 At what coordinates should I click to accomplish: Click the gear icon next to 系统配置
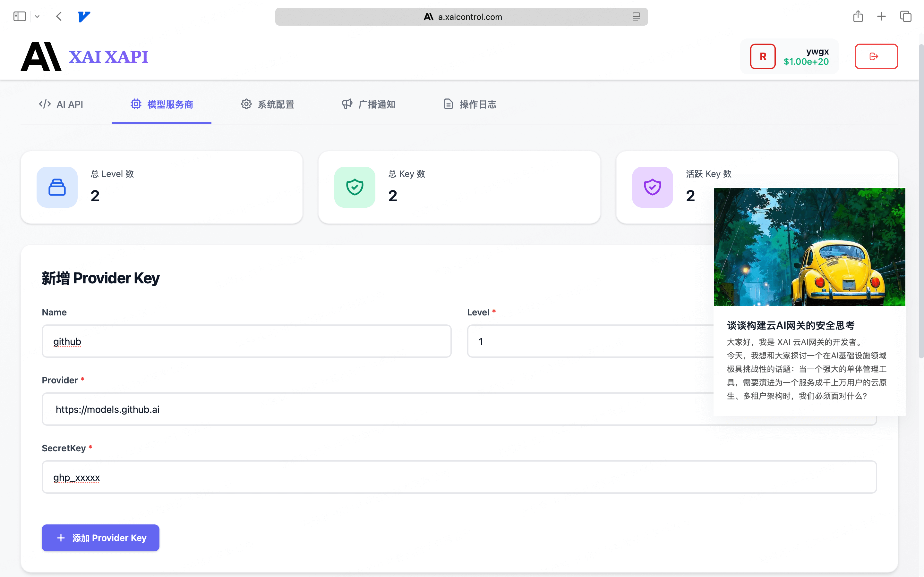[x=246, y=104]
